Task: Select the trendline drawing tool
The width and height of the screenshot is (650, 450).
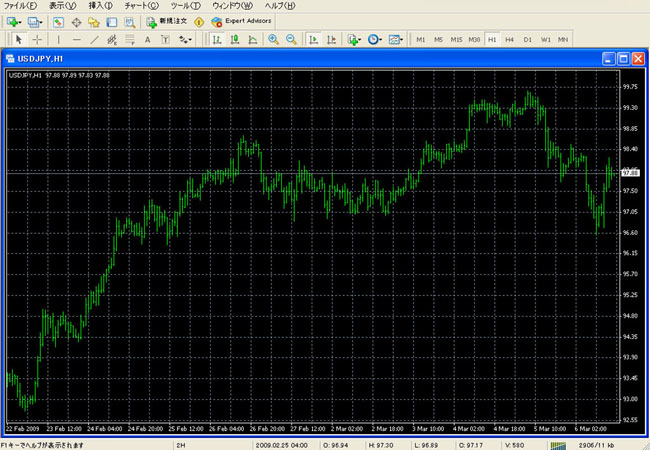Action: tap(94, 39)
